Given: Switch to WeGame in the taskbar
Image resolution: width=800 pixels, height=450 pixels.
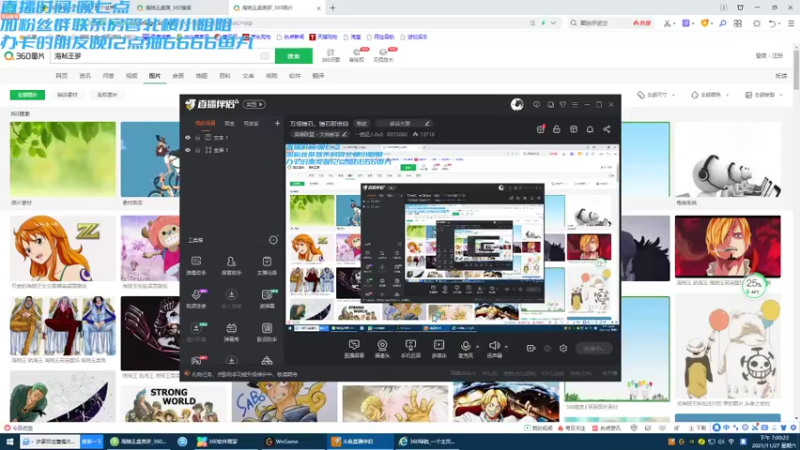Looking at the screenshot, I should [x=286, y=441].
